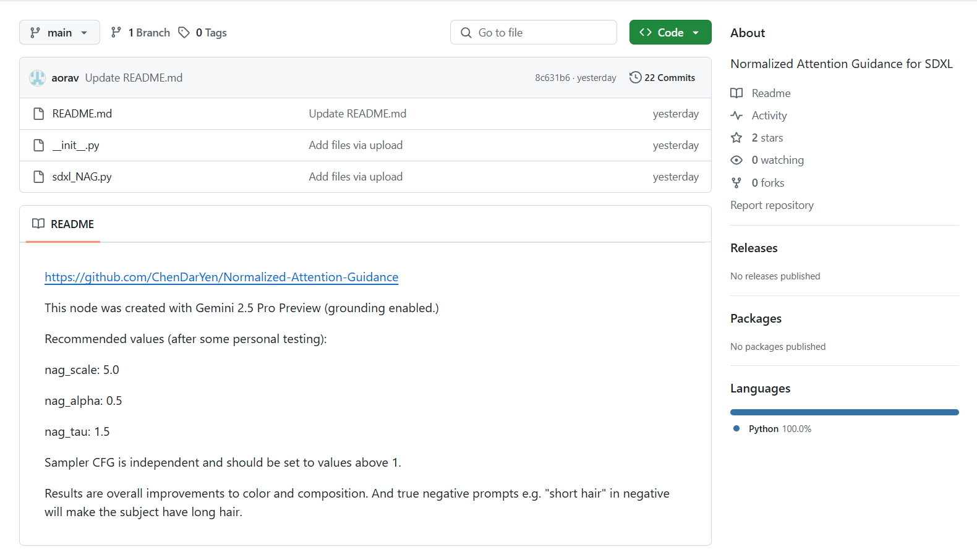Click the Activity pulse icon
This screenshot has height=560, width=977.
[x=736, y=116]
